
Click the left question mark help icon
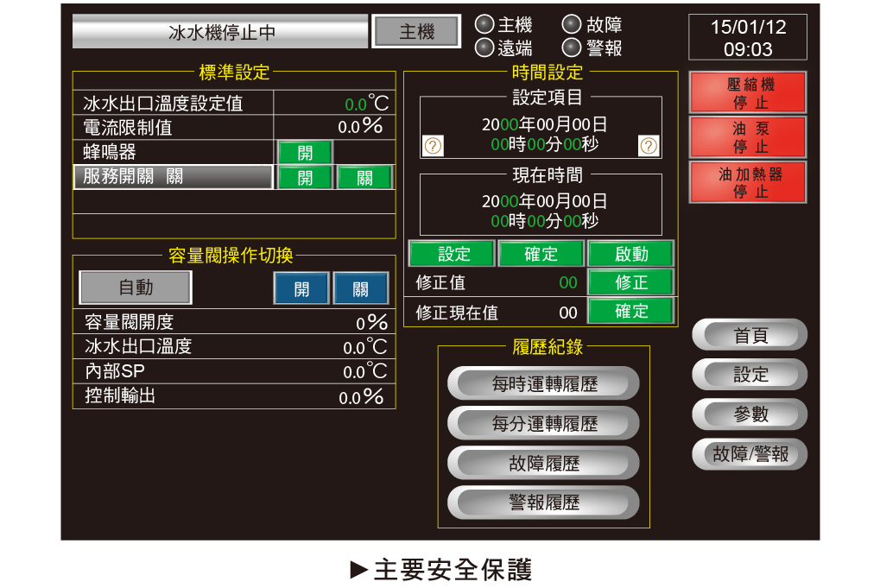432,146
